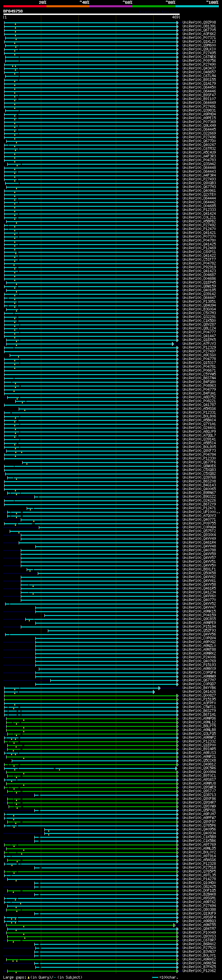Select the UniRef100_Q9XQB3 label
222x980 pixels.
[x=199, y=183]
